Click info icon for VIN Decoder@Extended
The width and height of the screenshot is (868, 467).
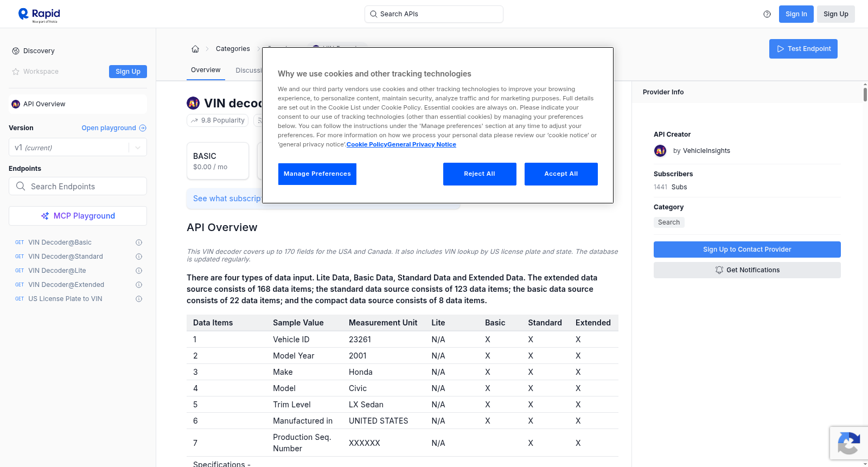[x=139, y=285]
